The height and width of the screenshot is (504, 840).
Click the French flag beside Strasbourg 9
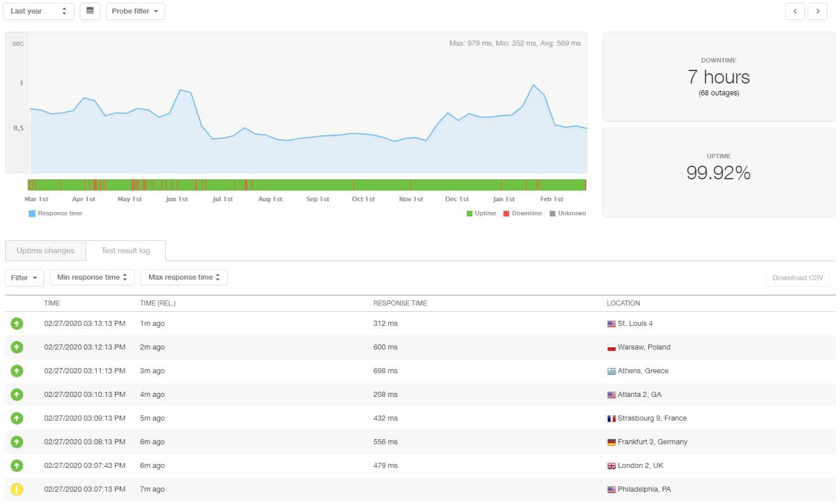click(611, 419)
